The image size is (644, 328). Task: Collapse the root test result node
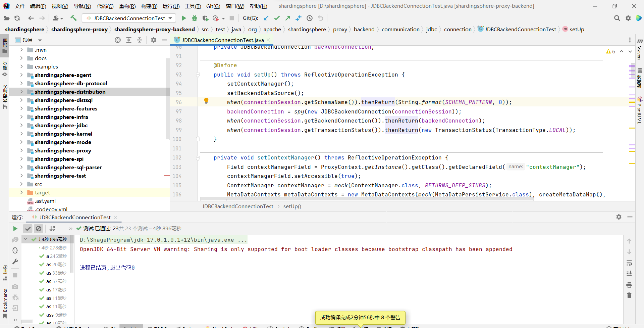tap(25, 239)
